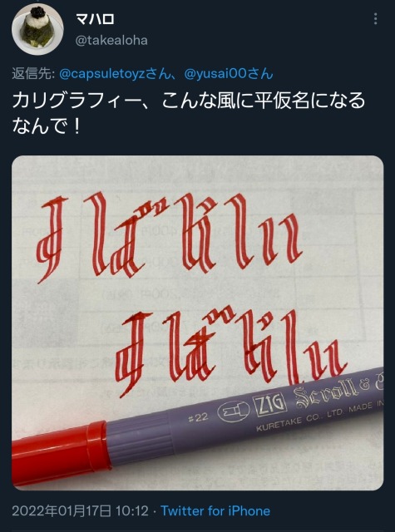Click the #22 marking on the pen
This screenshot has height=532, width=395.
point(198,418)
